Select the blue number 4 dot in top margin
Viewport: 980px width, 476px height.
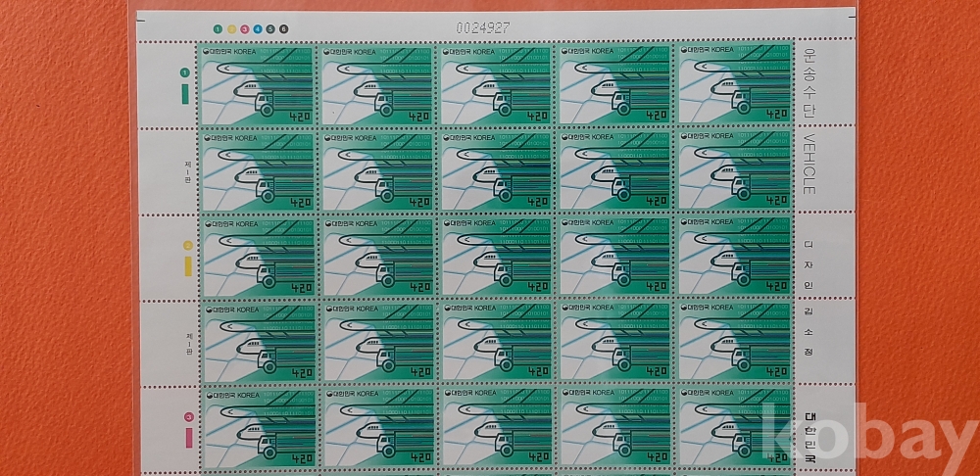point(258,28)
